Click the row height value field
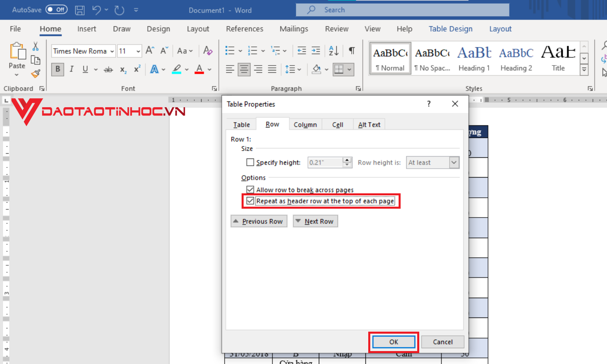Image resolution: width=607 pixels, height=364 pixels. [x=325, y=163]
